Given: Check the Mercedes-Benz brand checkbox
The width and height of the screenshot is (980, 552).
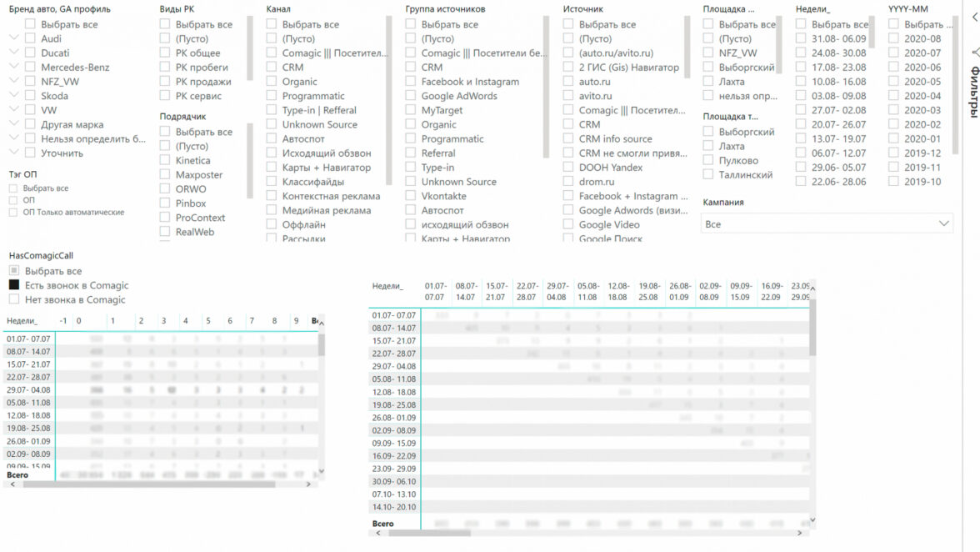Looking at the screenshot, I should 30,68.
